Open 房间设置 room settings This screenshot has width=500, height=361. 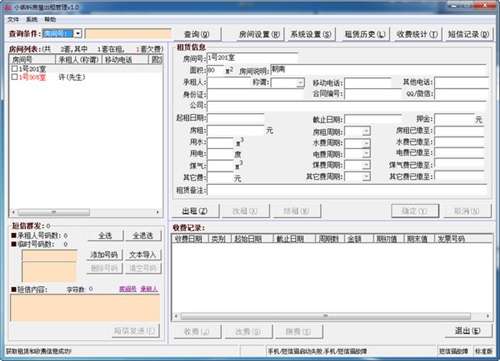pos(260,34)
